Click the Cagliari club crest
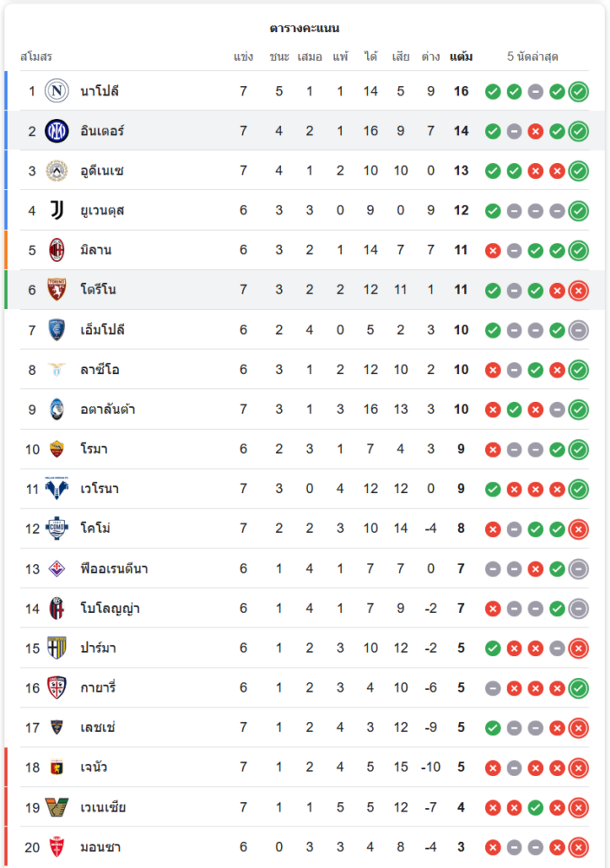Screen dimensions: 610x868 click(x=56, y=687)
